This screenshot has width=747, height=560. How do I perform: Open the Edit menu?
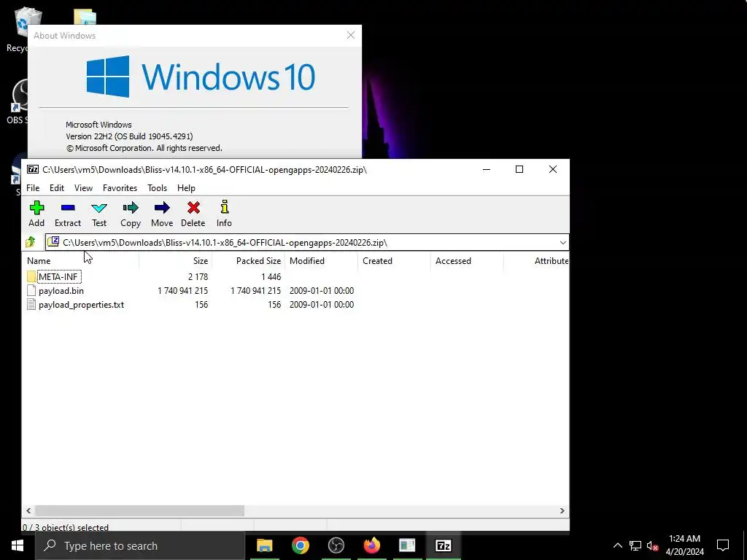tap(57, 188)
